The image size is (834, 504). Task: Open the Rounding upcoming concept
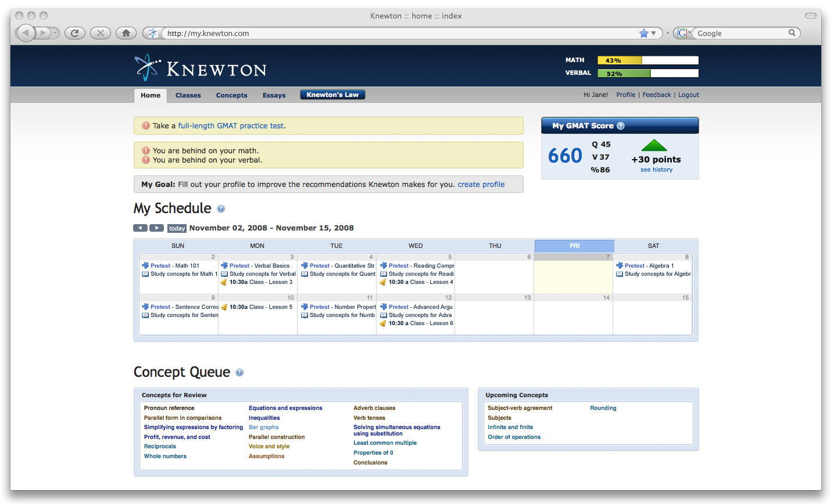pyautogui.click(x=603, y=408)
